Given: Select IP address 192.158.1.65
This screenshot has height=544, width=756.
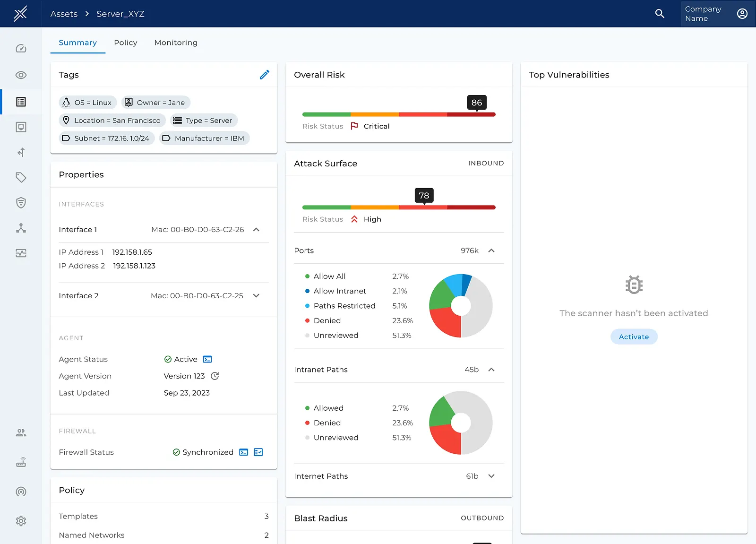Looking at the screenshot, I should [132, 252].
